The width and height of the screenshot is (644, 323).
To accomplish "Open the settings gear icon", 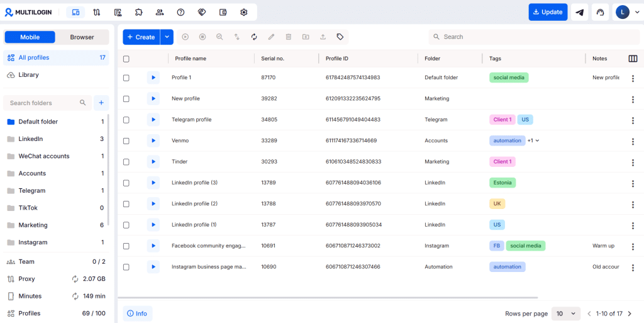I will [x=244, y=13].
